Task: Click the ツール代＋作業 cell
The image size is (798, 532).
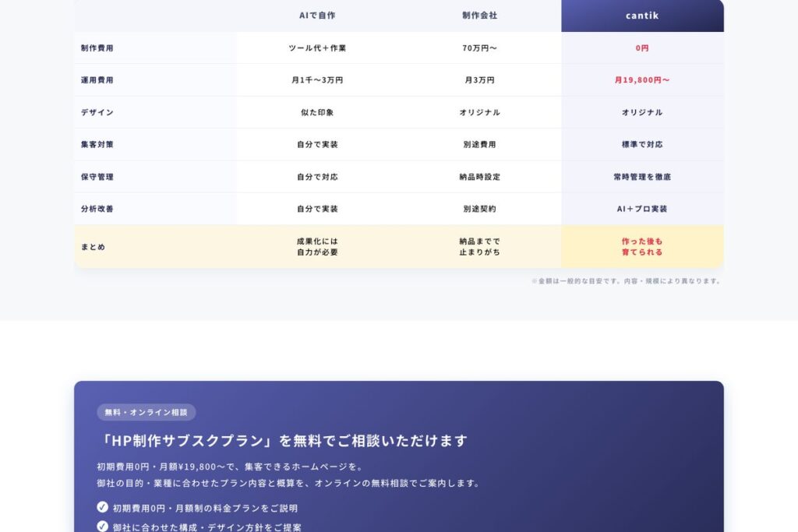Action: [x=317, y=48]
